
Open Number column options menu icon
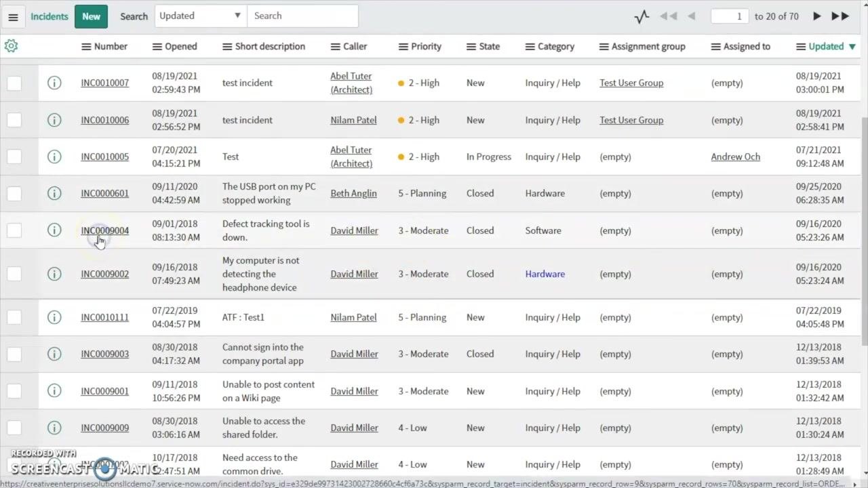pos(86,47)
